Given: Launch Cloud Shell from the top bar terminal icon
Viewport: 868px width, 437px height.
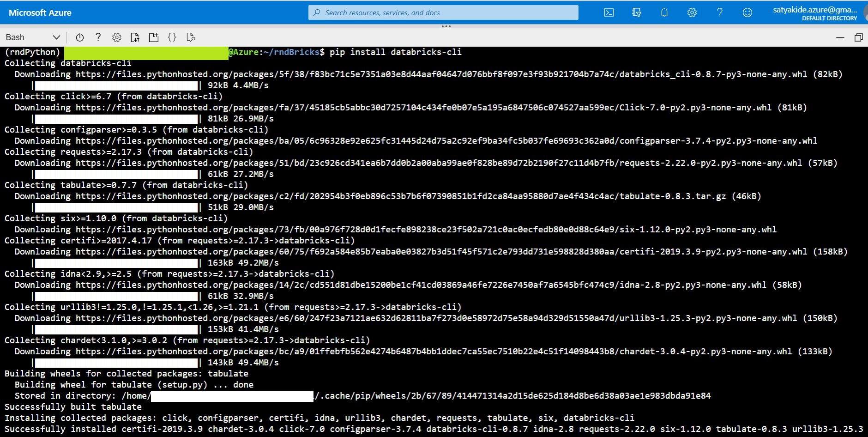Looking at the screenshot, I should 609,12.
